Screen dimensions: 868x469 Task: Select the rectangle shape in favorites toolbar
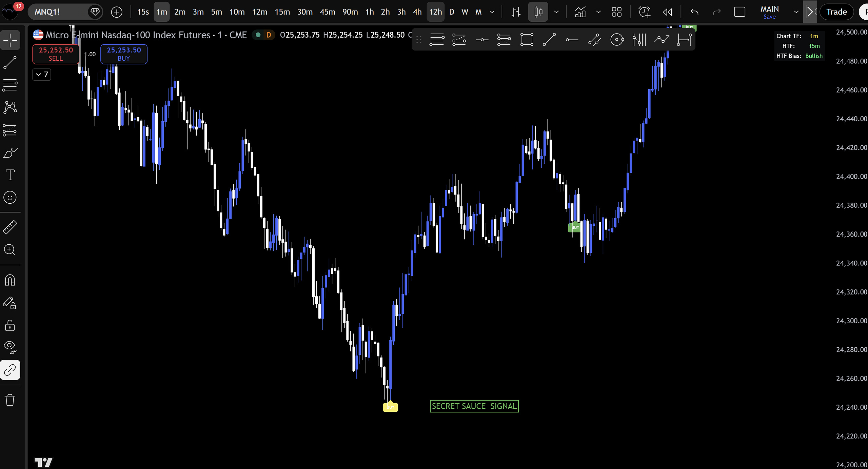click(x=527, y=40)
